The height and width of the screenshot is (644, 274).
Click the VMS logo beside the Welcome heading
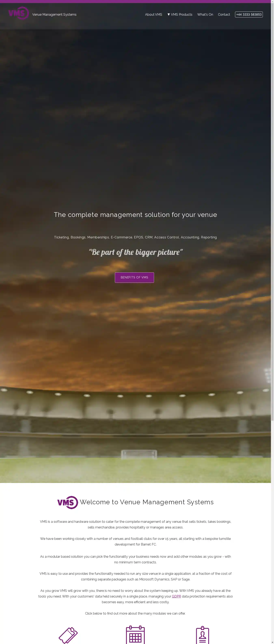coord(67,502)
